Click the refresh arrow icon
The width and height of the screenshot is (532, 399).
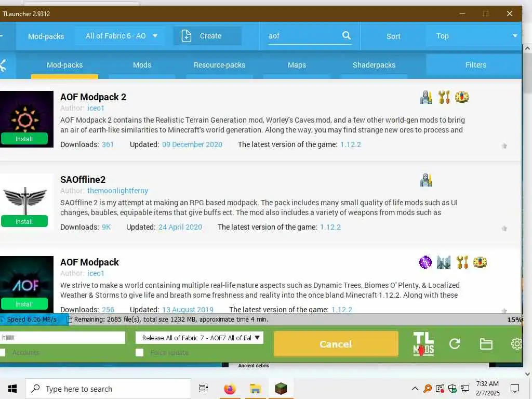click(x=455, y=344)
